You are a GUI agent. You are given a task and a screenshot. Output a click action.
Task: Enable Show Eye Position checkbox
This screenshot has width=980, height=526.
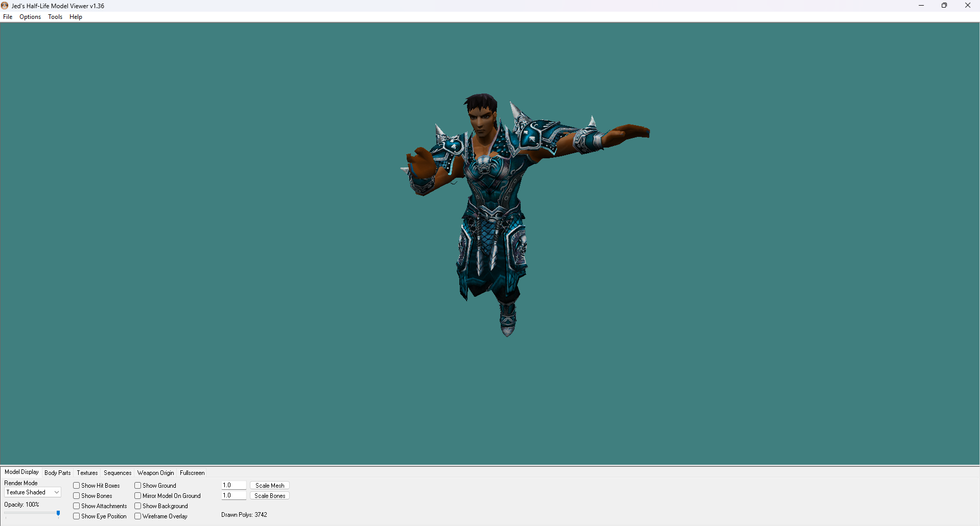tap(77, 516)
